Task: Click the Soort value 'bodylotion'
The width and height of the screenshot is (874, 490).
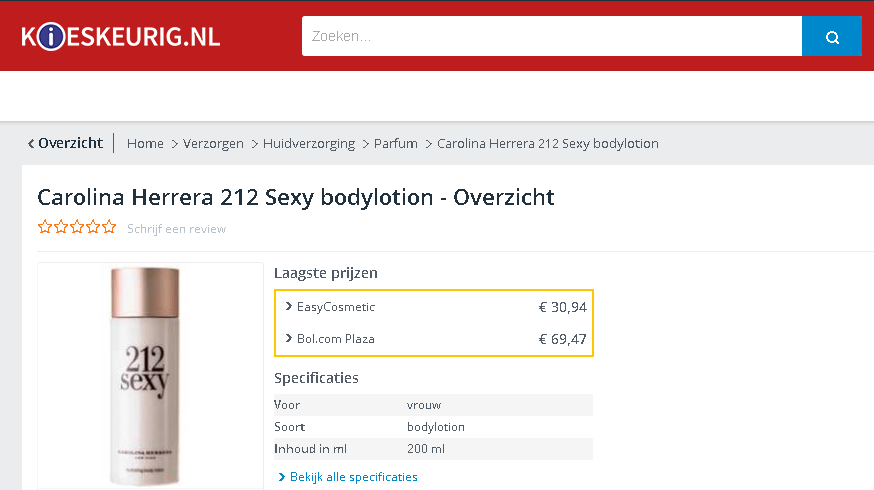Action: click(x=435, y=427)
